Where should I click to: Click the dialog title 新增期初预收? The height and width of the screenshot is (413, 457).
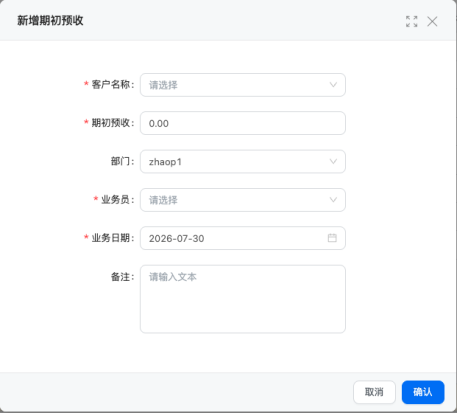click(50, 21)
